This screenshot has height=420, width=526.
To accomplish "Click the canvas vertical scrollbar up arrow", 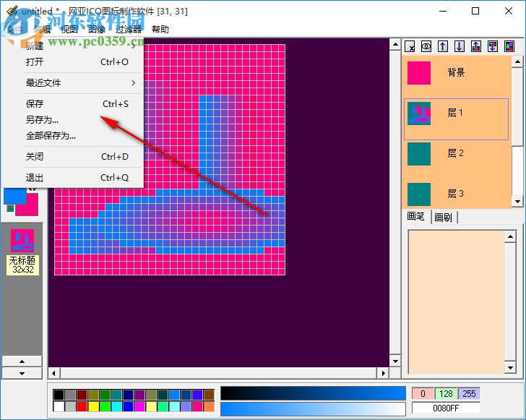I will pyautogui.click(x=395, y=45).
